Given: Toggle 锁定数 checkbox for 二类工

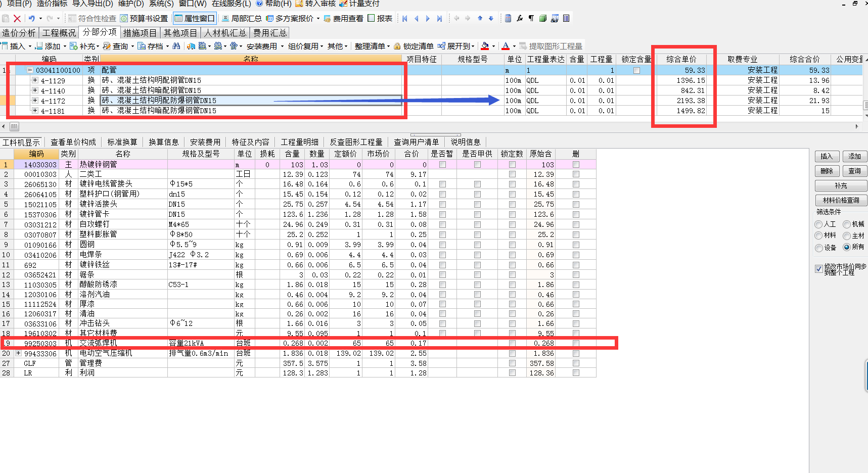Looking at the screenshot, I should (x=512, y=174).
